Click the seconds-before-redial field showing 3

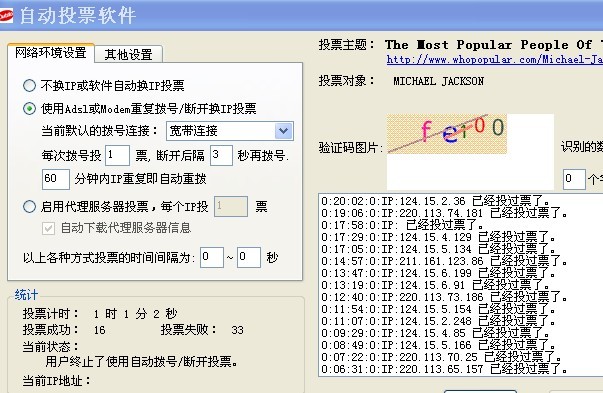coord(221,155)
